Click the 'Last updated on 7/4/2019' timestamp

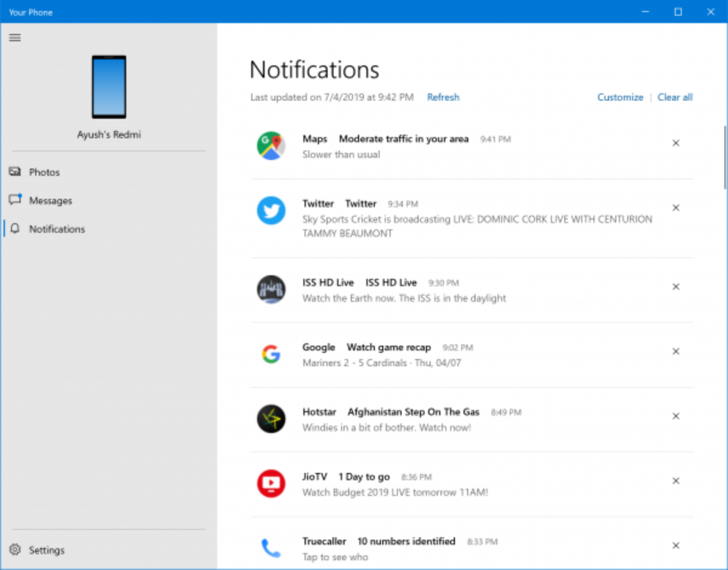tap(332, 97)
